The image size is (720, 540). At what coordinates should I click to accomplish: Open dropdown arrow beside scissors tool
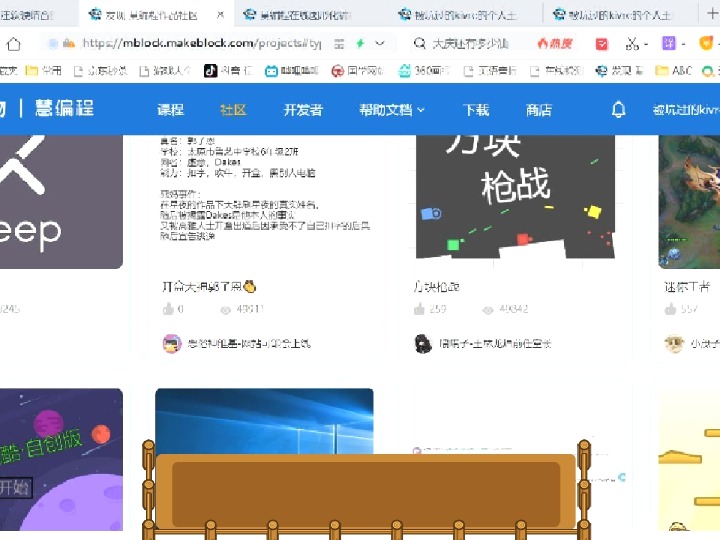tap(647, 44)
